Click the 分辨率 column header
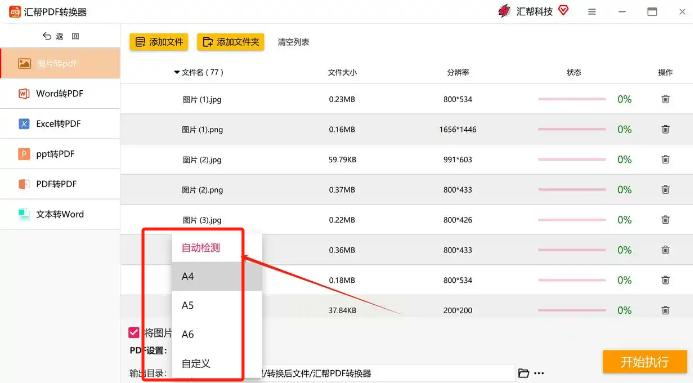This screenshot has height=383, width=693. [457, 72]
